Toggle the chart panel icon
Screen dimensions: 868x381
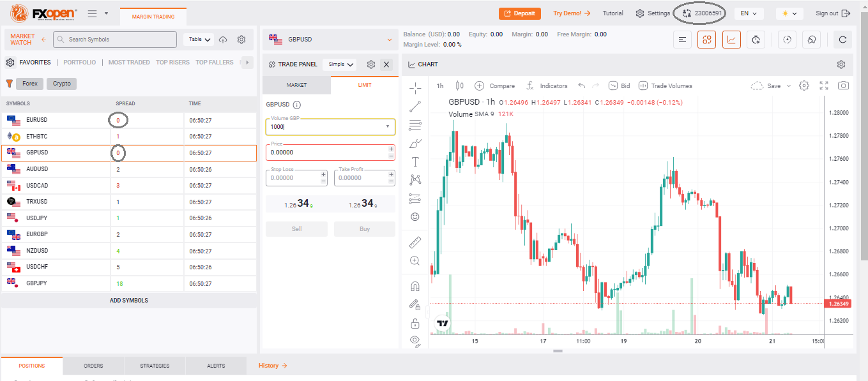click(x=731, y=40)
